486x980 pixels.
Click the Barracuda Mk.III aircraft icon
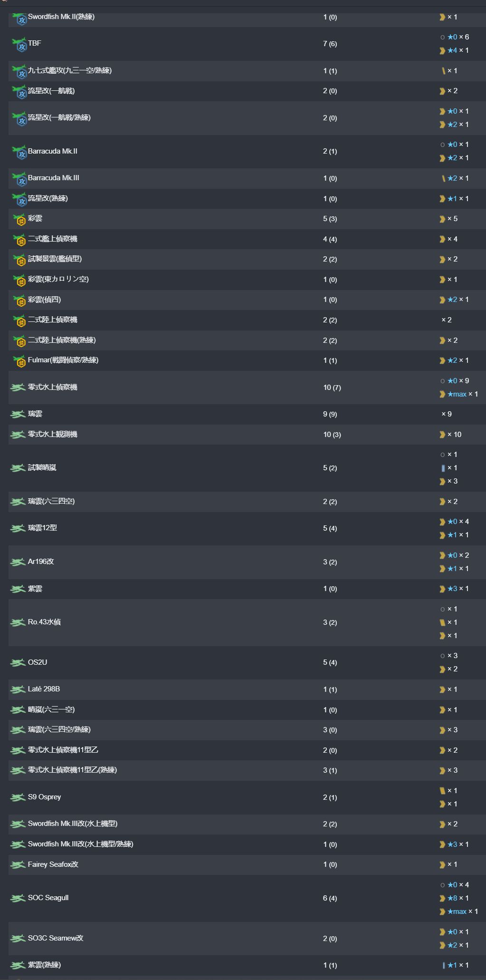pos(19,178)
